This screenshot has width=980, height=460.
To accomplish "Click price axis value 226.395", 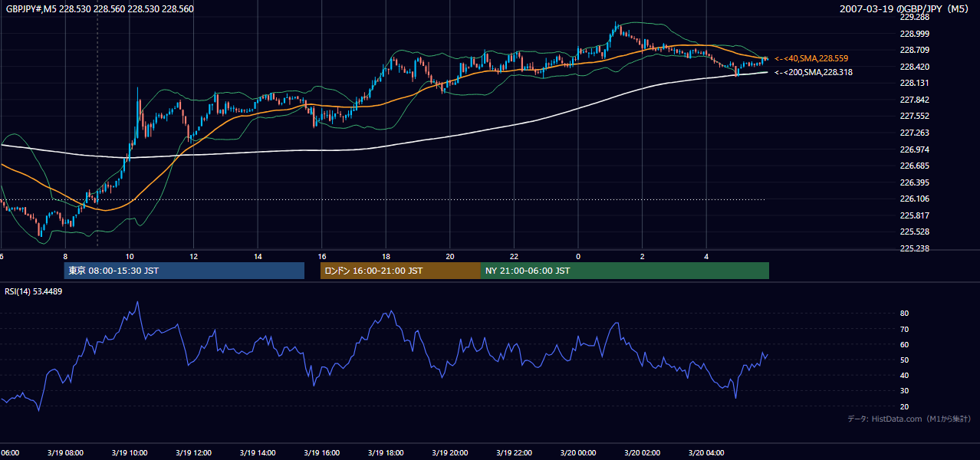I will coord(914,182).
